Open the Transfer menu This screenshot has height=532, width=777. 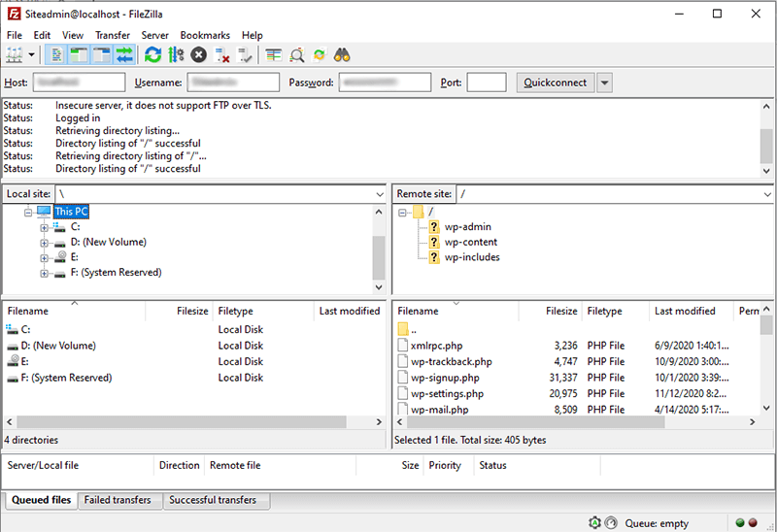113,35
